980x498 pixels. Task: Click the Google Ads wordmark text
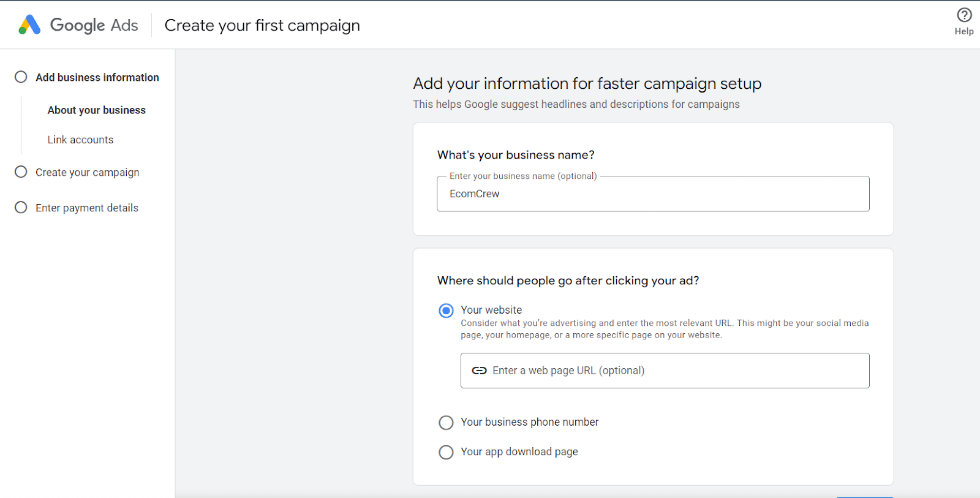pyautogui.click(x=94, y=25)
